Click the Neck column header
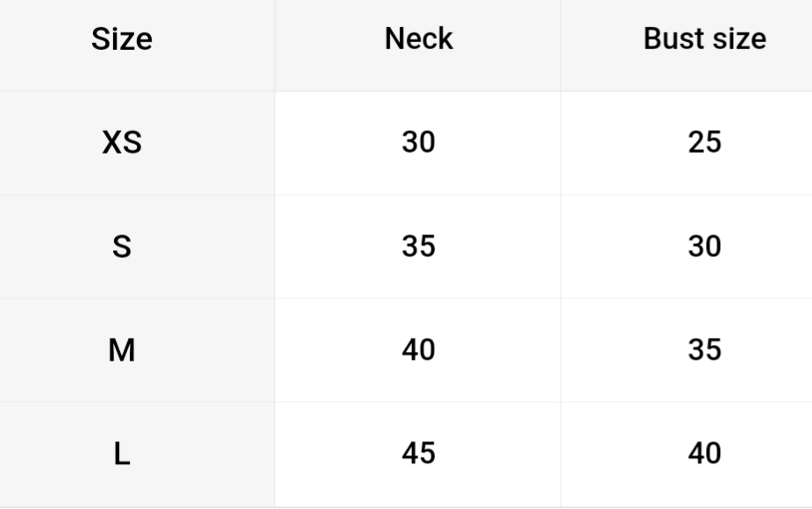The image size is (812, 509). 418,39
